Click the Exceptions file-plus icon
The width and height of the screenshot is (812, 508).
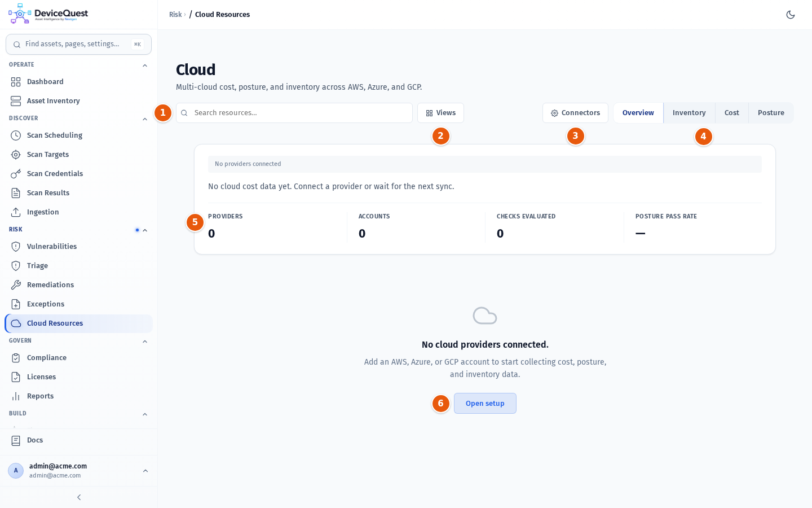tap(16, 304)
